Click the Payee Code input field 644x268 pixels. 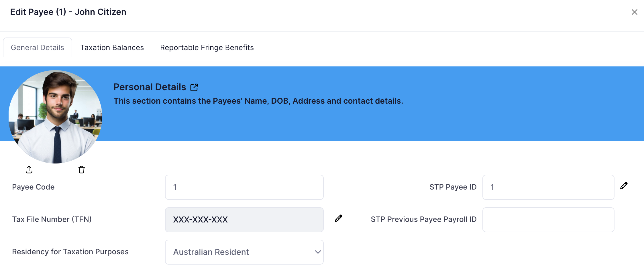tap(244, 187)
